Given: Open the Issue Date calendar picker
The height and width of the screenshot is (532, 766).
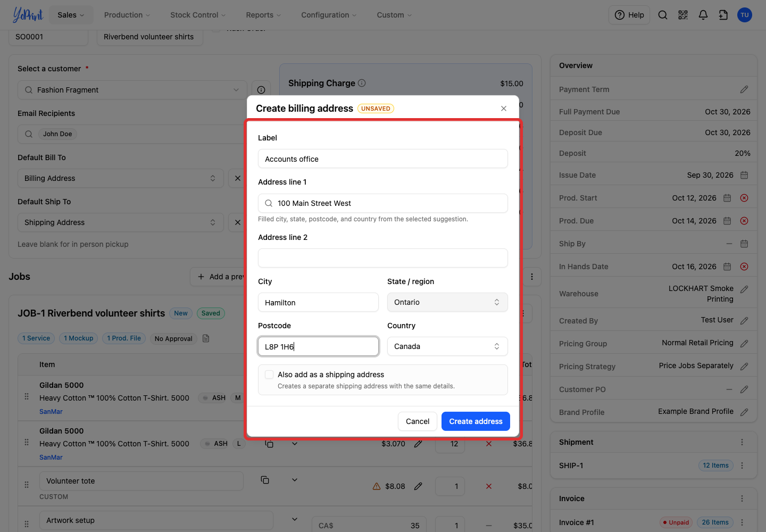Looking at the screenshot, I should 744,175.
